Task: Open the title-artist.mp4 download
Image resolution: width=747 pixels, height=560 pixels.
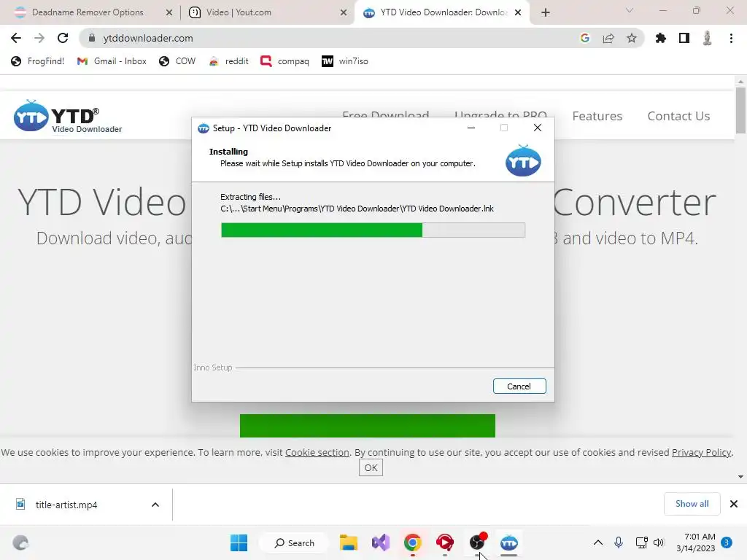Action: [x=66, y=505]
